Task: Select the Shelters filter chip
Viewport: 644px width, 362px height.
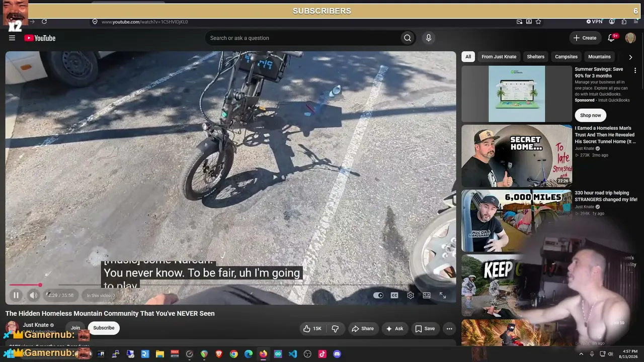Action: click(535, 57)
